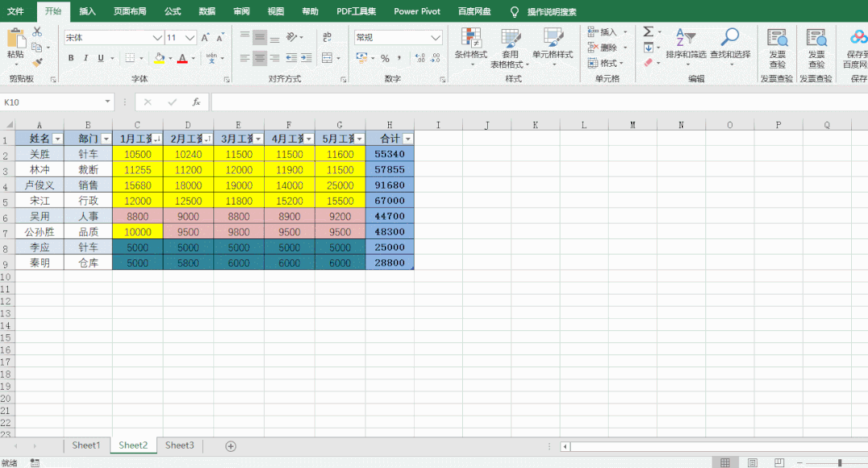Open filter dropdown for 合计 column

pos(408,139)
